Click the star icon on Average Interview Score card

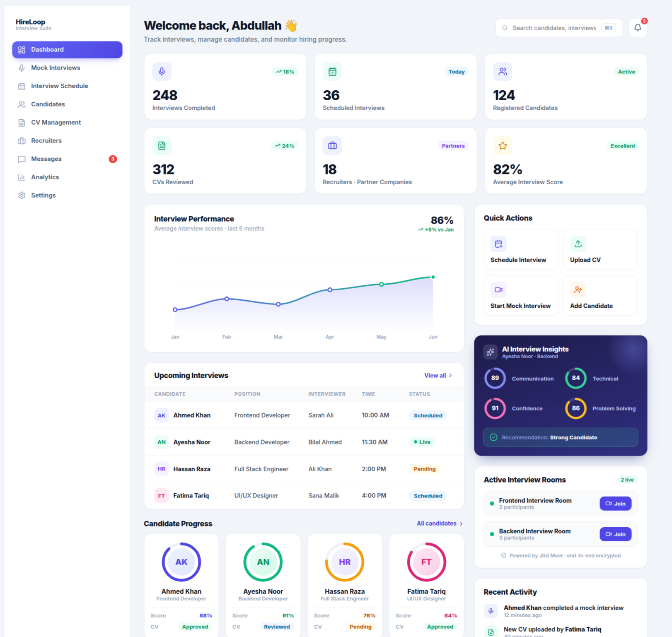pyautogui.click(x=503, y=146)
